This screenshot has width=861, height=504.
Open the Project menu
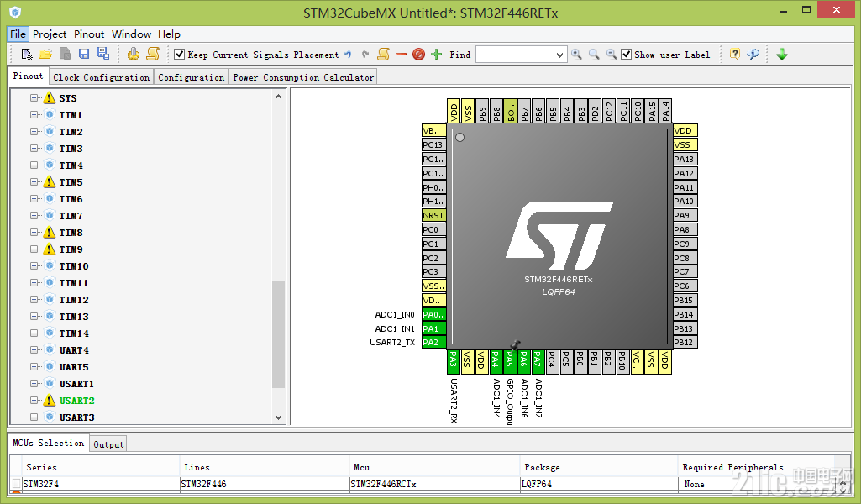point(50,34)
